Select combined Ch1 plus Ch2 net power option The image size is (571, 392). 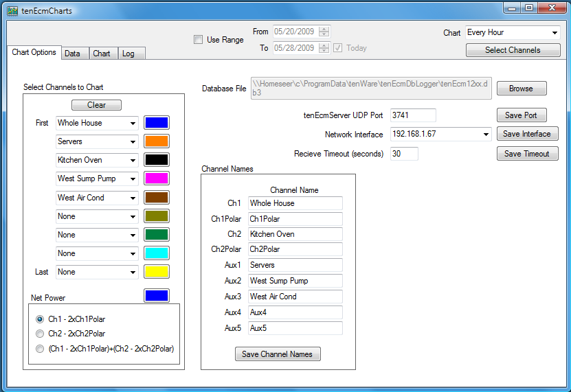click(40, 349)
